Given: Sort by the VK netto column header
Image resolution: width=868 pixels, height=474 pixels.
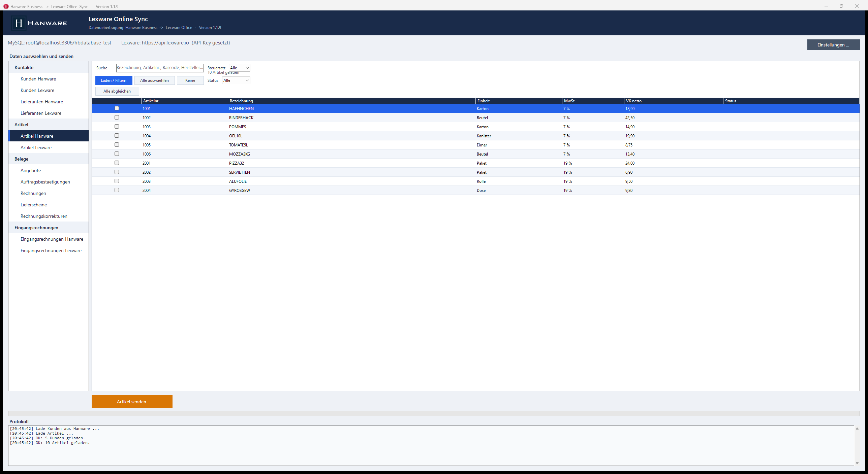Looking at the screenshot, I should tap(674, 101).
